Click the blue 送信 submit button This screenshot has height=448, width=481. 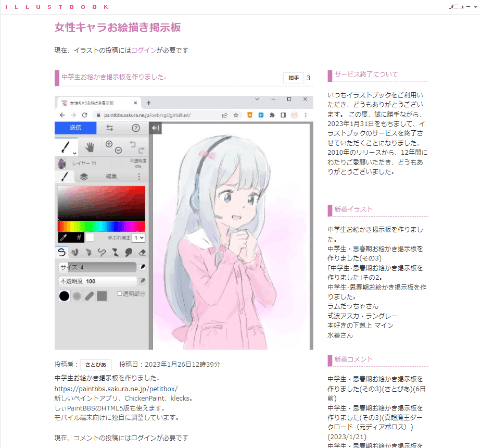[x=75, y=128]
